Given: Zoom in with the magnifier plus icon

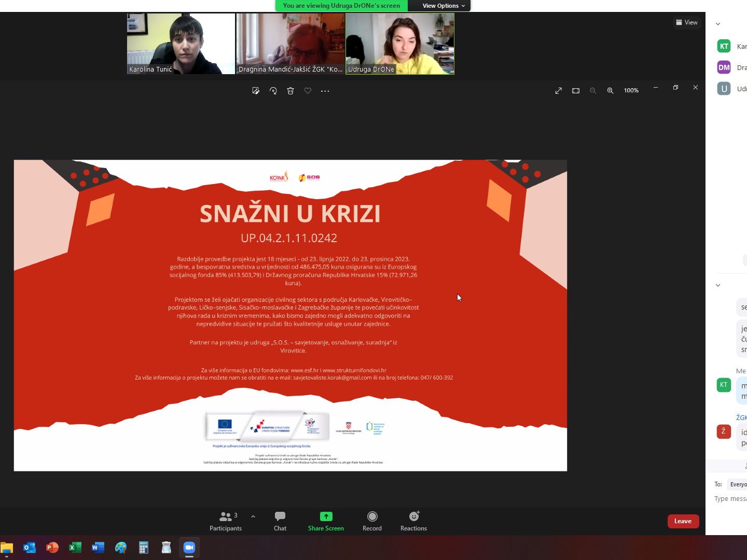Looking at the screenshot, I should (x=611, y=91).
